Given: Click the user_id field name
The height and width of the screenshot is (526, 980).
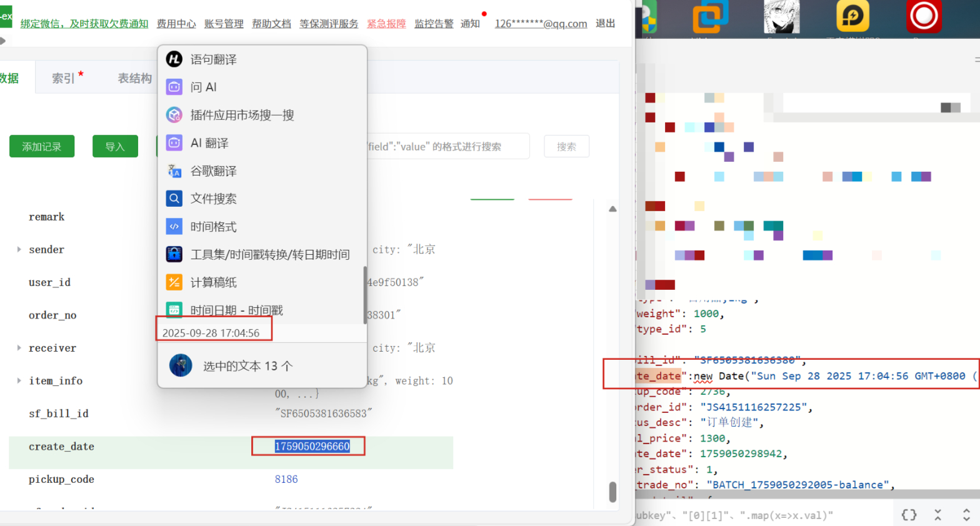Looking at the screenshot, I should tap(49, 282).
